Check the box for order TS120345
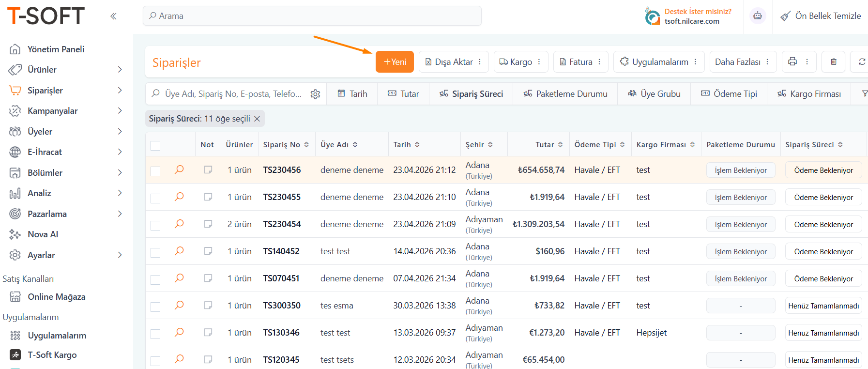This screenshot has height=369, width=868. point(155,361)
